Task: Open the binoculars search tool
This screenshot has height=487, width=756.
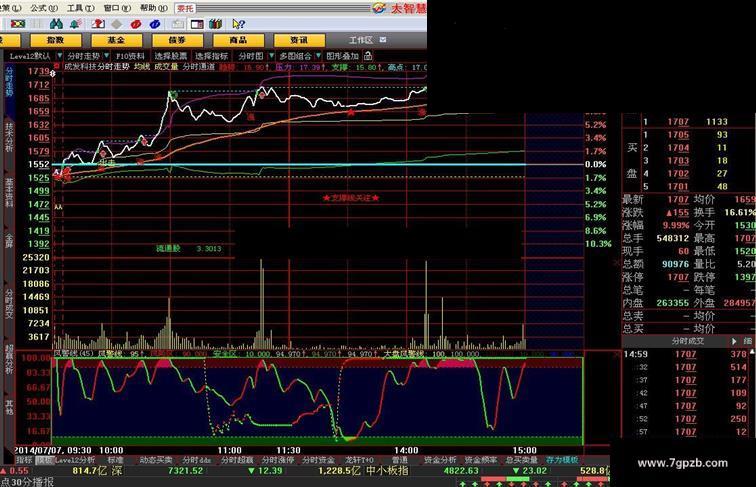Action: point(56,24)
